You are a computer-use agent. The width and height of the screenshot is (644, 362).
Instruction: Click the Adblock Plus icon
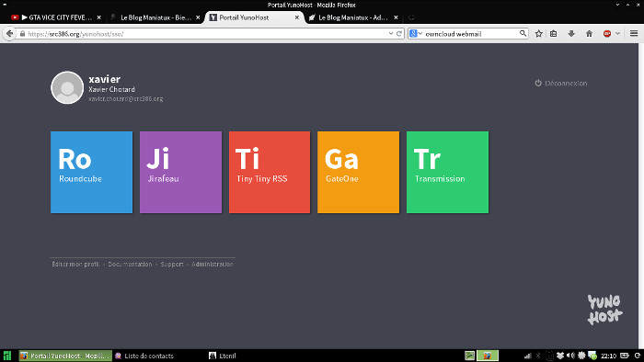607,34
